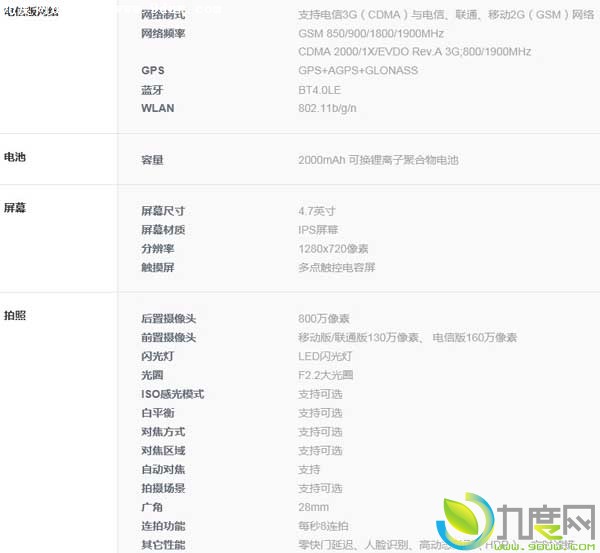Select the 光圈 label
Image resolution: width=600 pixels, height=553 pixels.
(152, 375)
